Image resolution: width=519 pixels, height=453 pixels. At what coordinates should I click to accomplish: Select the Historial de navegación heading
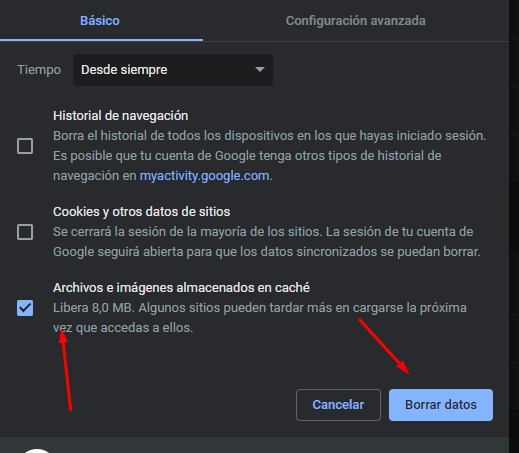point(120,116)
